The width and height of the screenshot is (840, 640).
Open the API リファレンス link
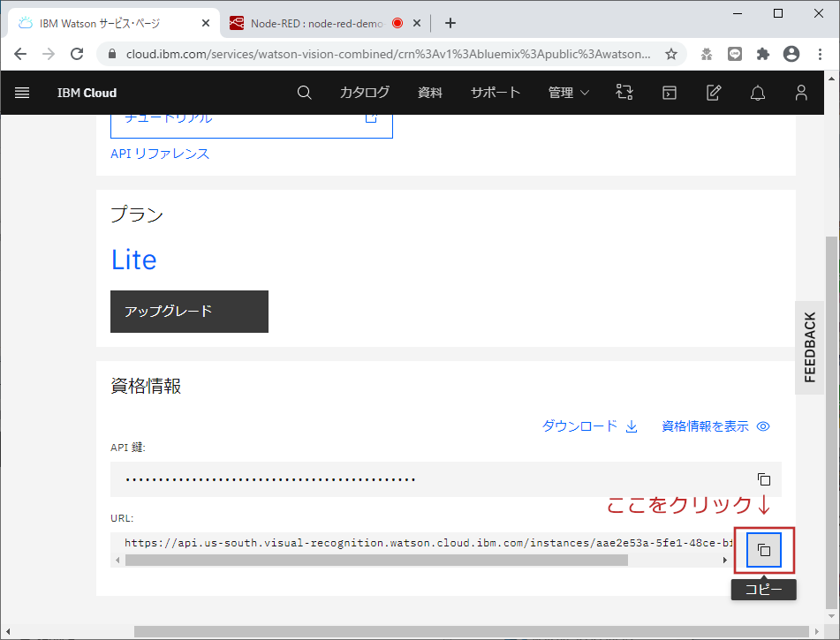tap(159, 154)
